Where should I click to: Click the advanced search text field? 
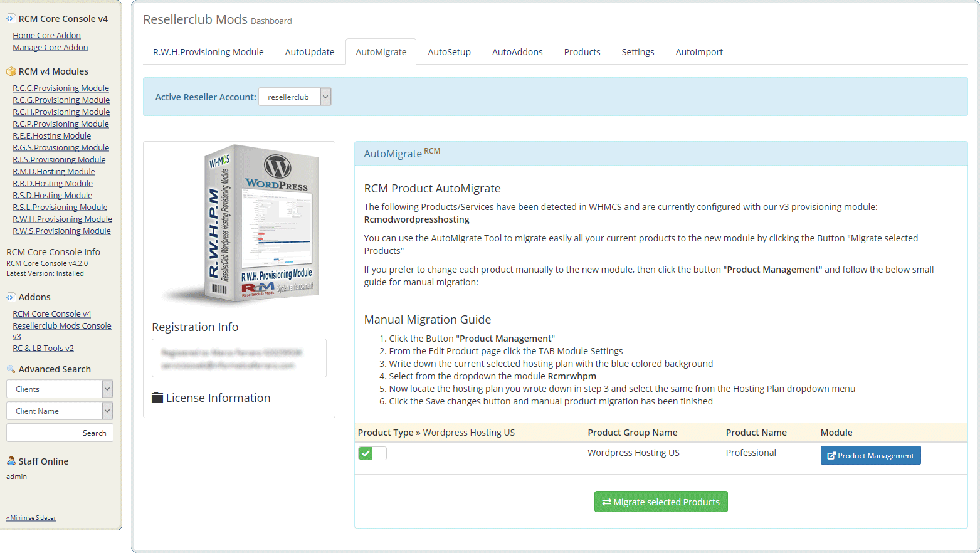(41, 433)
